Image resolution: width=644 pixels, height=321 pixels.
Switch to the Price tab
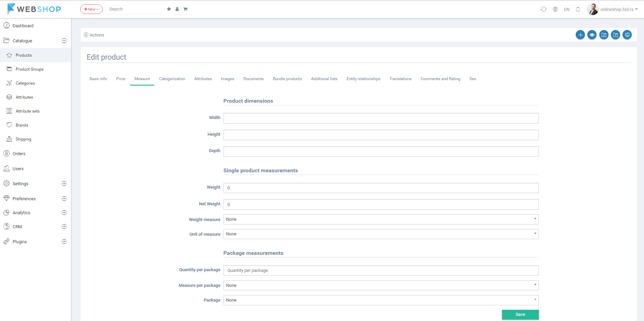click(121, 79)
